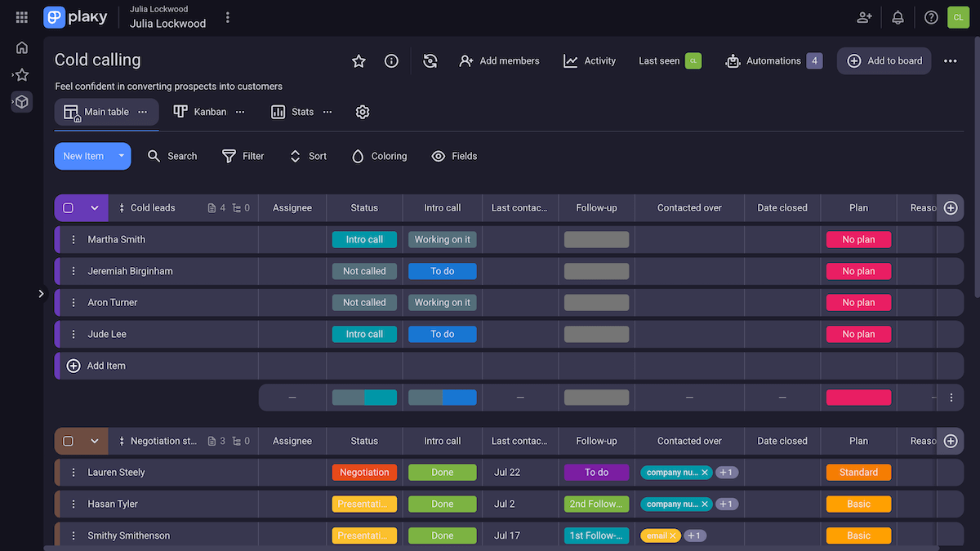This screenshot has height=551, width=980.
Task: Collapse the Cold leads group chevron
Action: tap(92, 207)
